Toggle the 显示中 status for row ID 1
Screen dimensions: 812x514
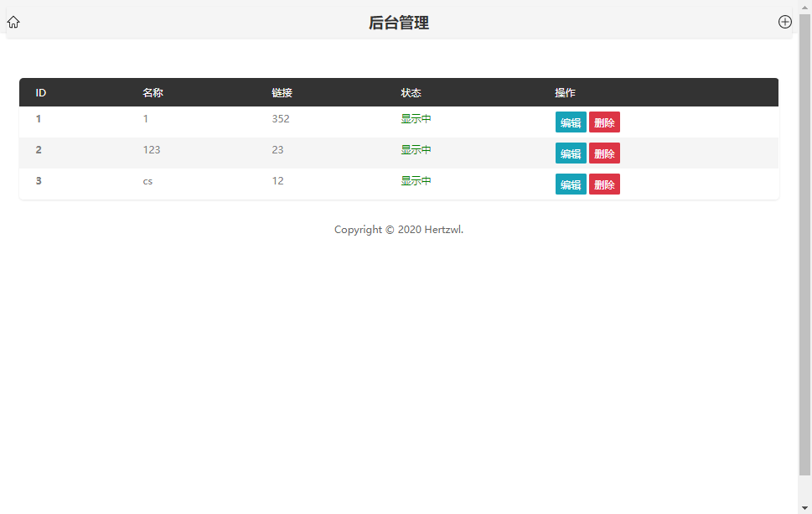click(416, 118)
